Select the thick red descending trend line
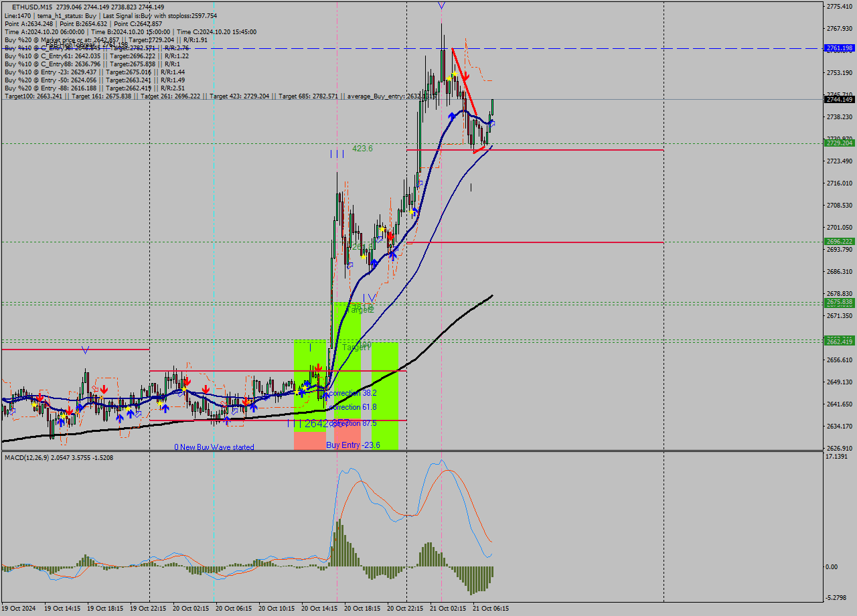 (465, 81)
